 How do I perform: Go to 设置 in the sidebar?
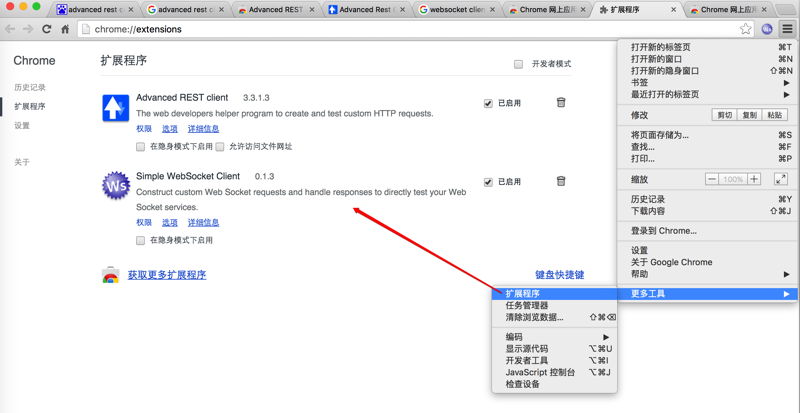click(22, 126)
